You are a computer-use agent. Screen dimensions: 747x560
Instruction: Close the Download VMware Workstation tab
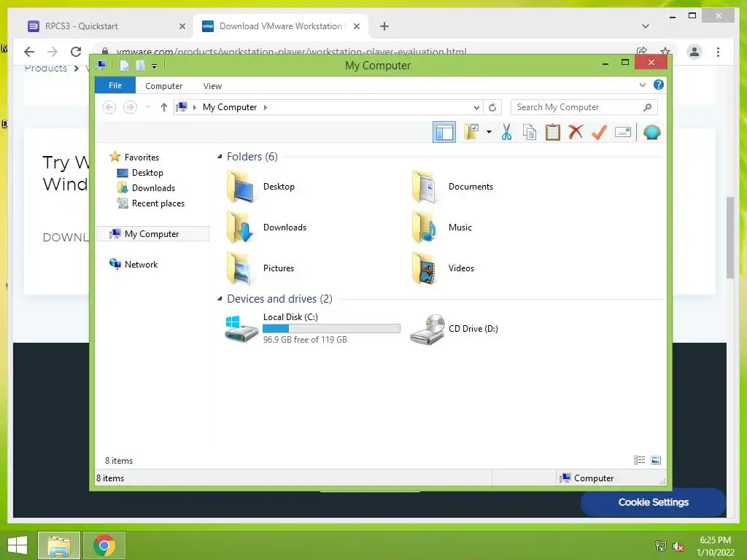tap(356, 26)
